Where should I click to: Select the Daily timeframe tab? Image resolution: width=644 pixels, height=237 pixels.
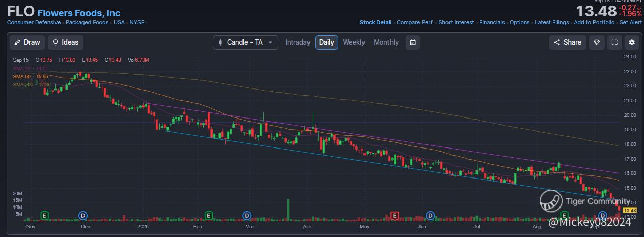pos(326,42)
